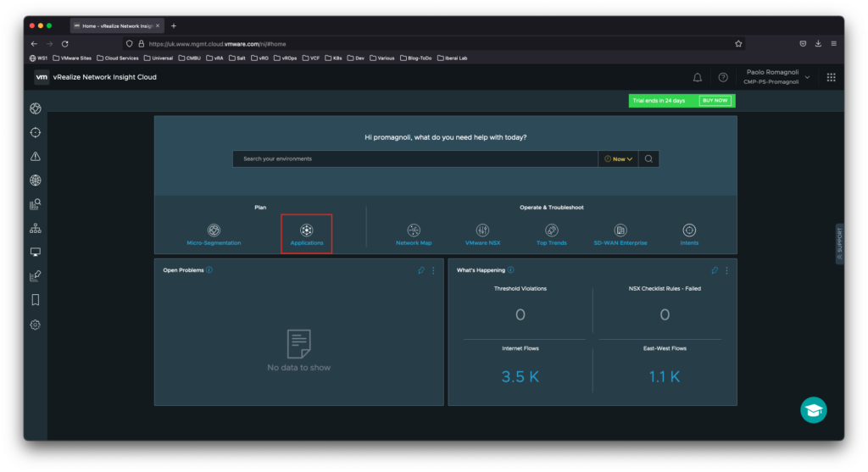Open the hierarchy tree icon in sidebar
Viewport: 868px width, 472px height.
[x=36, y=228]
